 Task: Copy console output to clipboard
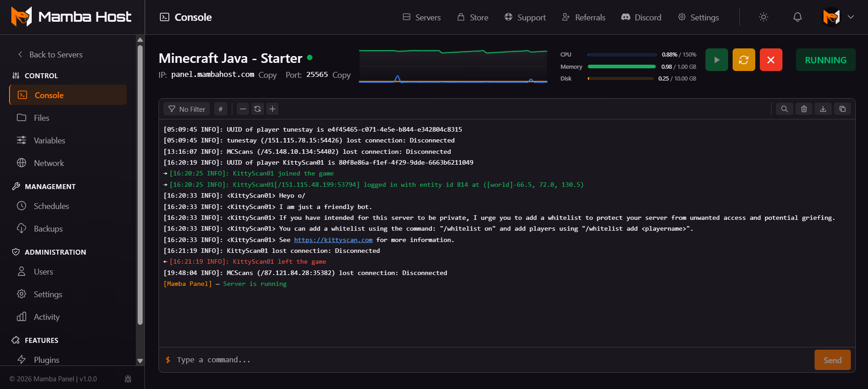[842, 109]
